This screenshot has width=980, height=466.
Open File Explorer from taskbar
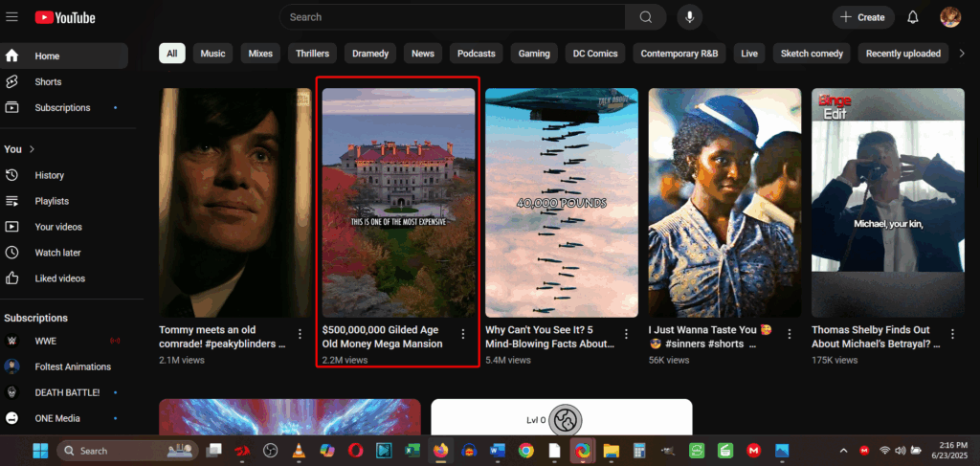pos(611,451)
